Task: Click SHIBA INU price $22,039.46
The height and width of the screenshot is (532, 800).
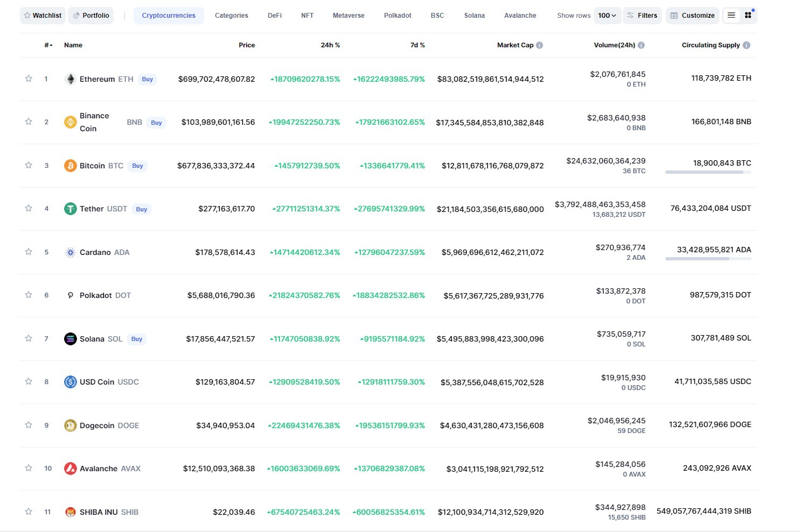Action: pos(234,512)
